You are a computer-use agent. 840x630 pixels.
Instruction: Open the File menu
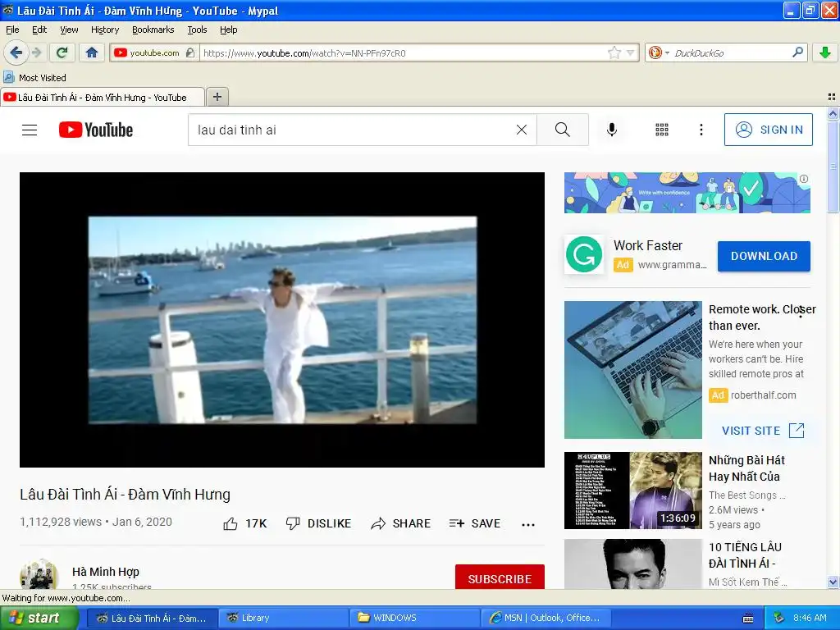(12, 30)
